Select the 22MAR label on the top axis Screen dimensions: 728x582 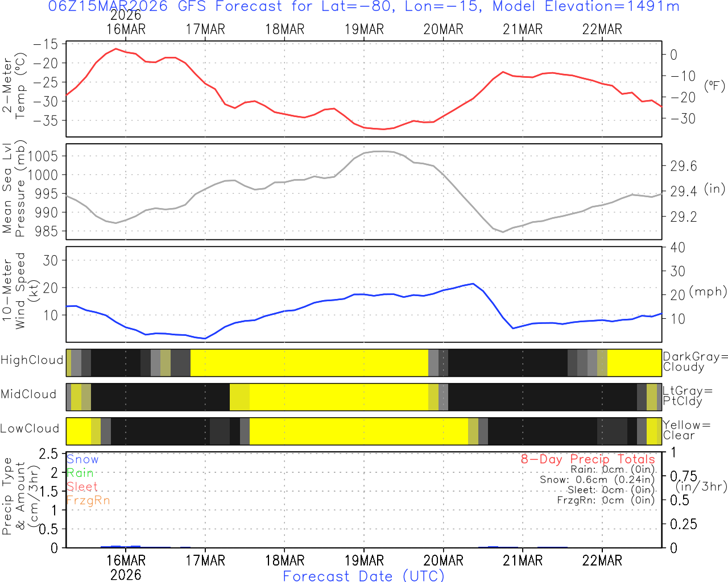[x=602, y=30]
